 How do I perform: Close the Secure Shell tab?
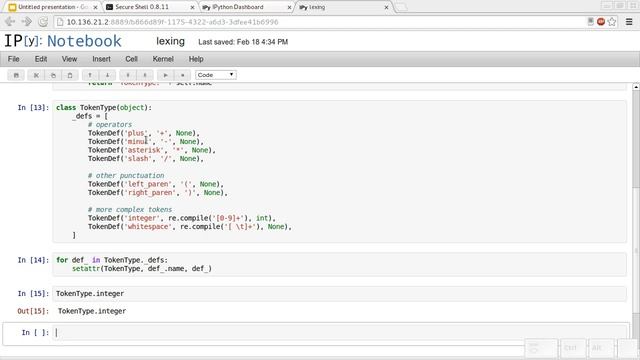pos(193,7)
